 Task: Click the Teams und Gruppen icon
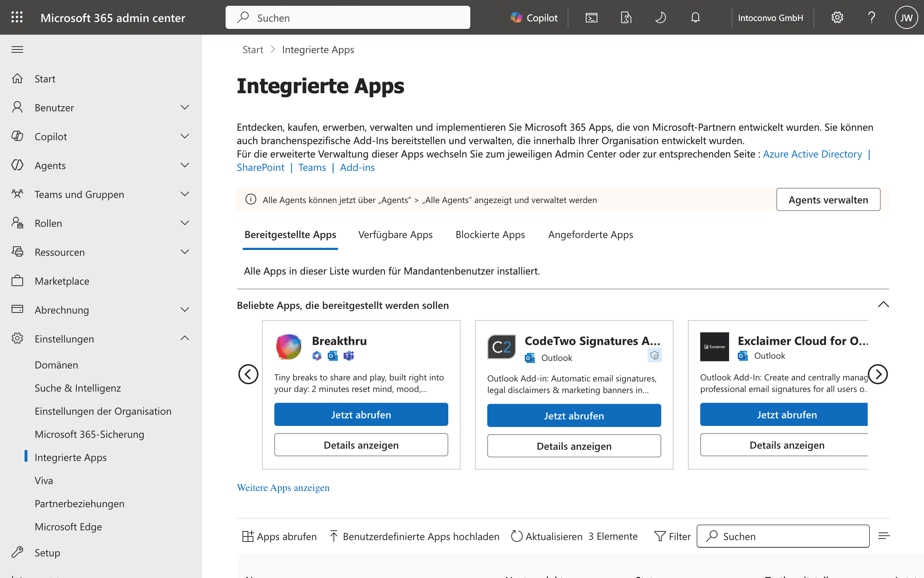tap(17, 194)
